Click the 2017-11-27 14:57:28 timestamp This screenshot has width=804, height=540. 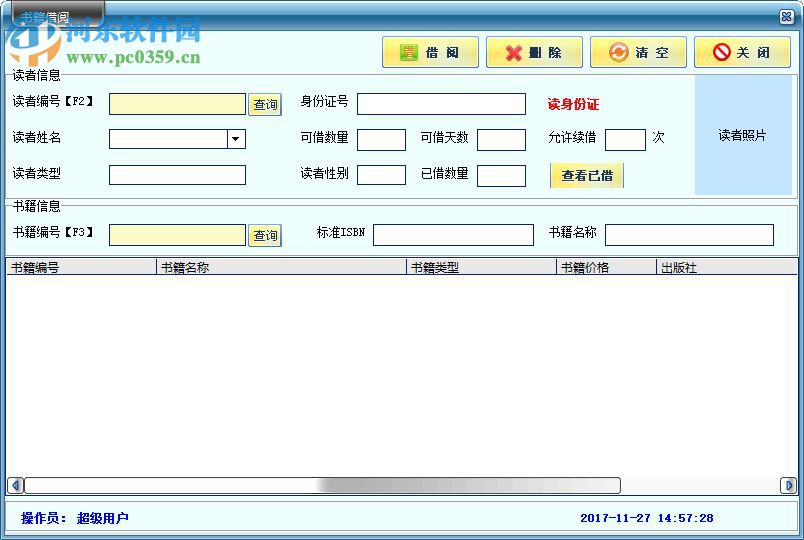647,518
